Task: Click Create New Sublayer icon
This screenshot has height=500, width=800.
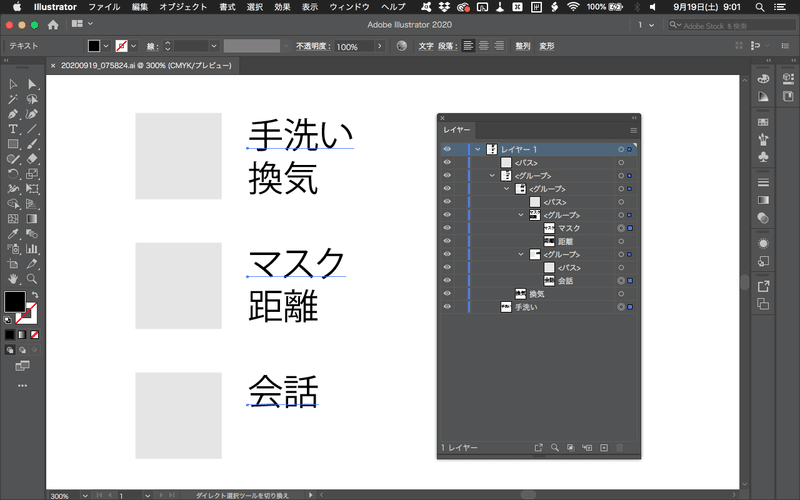Action: pyautogui.click(x=587, y=447)
